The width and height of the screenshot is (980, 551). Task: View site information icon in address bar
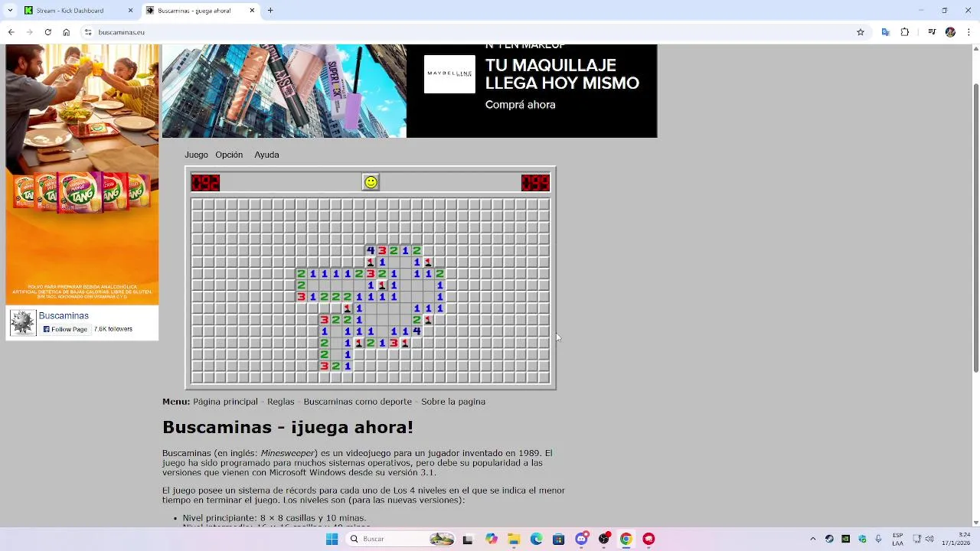coord(88,32)
